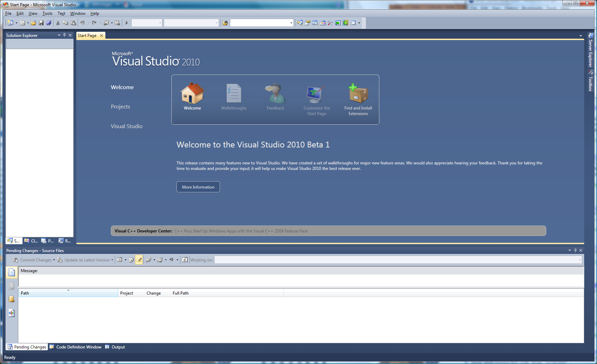Viewport: 597px width, 364px height.
Task: Click inside the Message text field
Action: coord(301,281)
